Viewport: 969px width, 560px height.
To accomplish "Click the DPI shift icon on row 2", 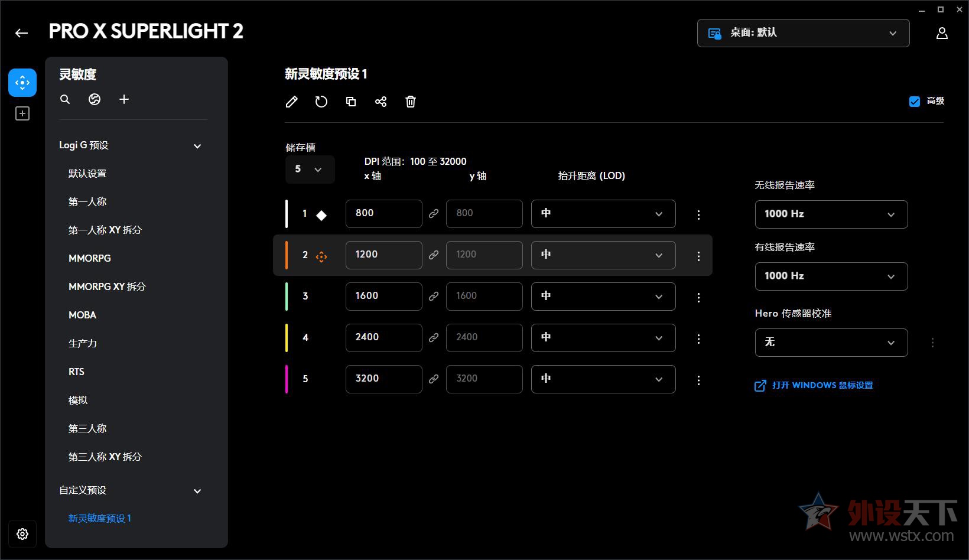I will pos(321,256).
